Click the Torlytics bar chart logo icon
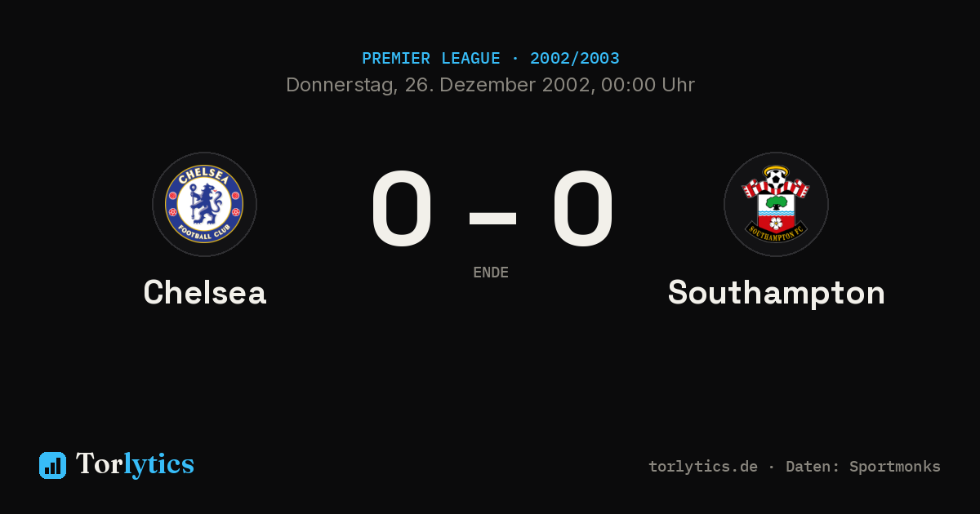 [52, 465]
